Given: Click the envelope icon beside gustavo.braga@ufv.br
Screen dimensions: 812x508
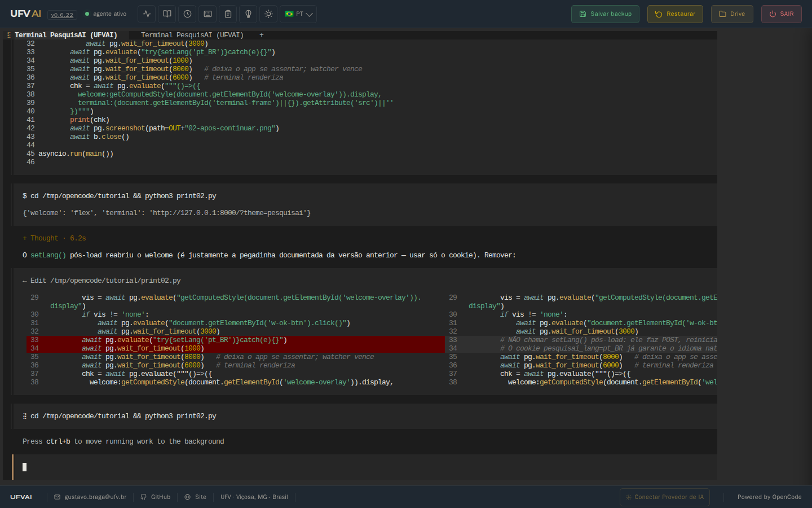Looking at the screenshot, I should [x=57, y=497].
